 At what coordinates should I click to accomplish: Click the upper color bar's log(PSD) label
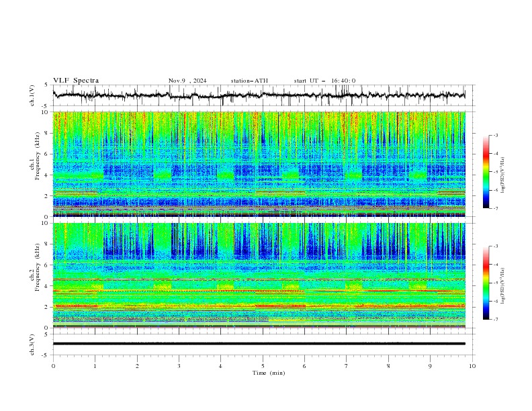coord(503,175)
